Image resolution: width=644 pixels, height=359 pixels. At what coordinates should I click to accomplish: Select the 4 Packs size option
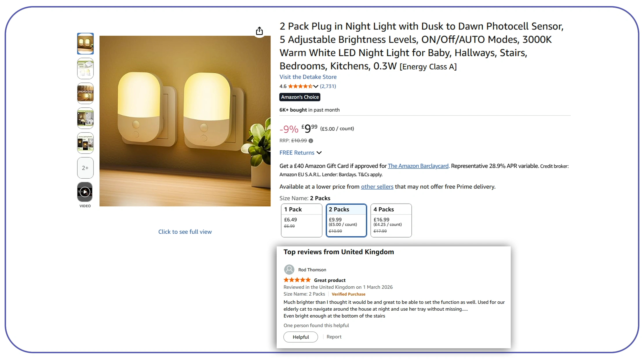click(x=391, y=220)
